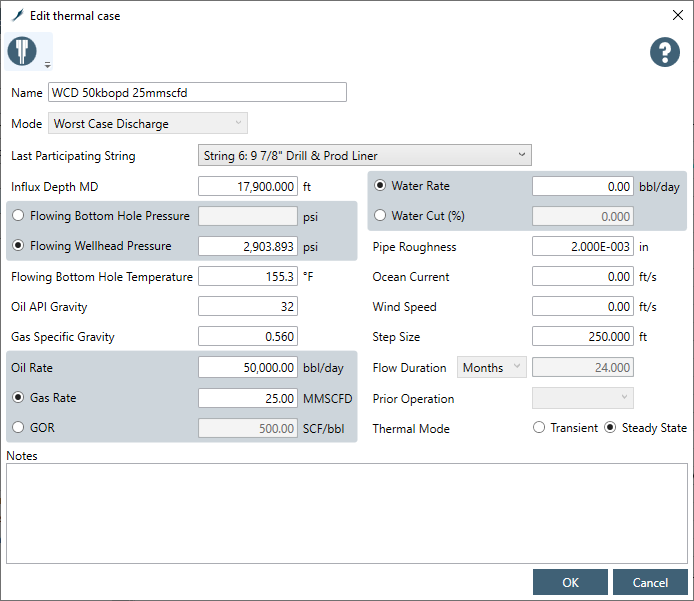Click the Step Size field 250.000

coord(583,336)
